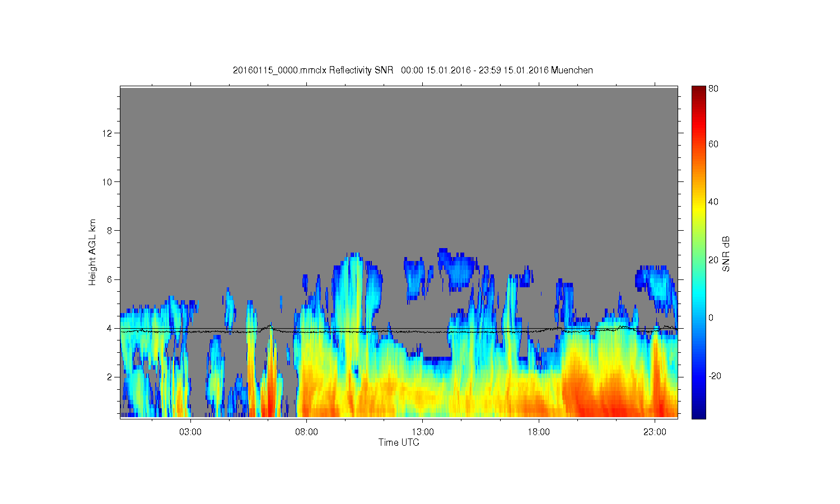Click the dark red top of the colorbar
This screenshot has width=840, height=504.
point(698,91)
